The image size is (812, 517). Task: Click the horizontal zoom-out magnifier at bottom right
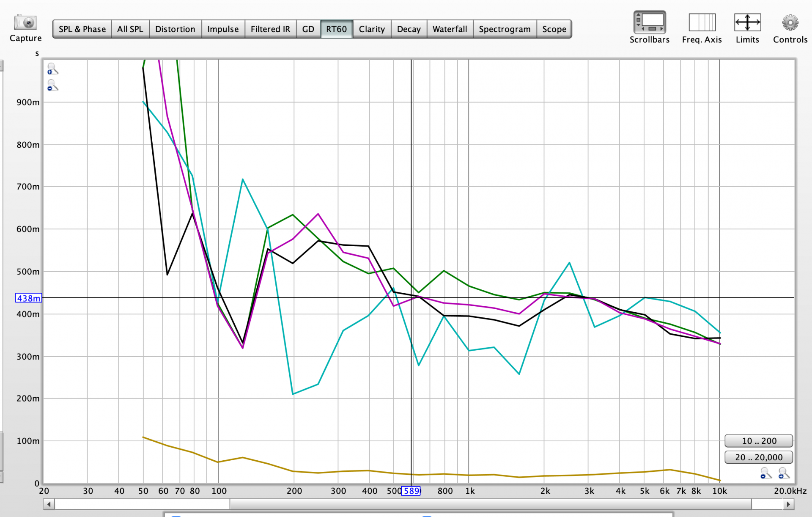click(x=765, y=473)
